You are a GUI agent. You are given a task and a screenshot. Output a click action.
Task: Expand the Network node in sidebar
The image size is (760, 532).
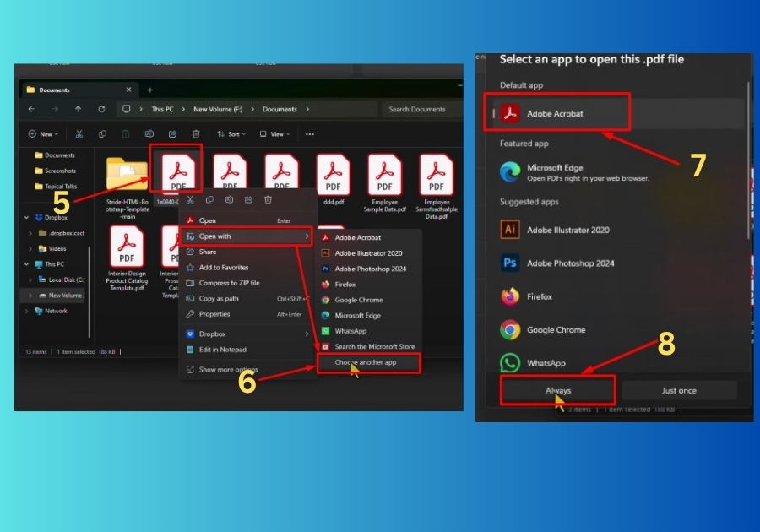point(26,311)
